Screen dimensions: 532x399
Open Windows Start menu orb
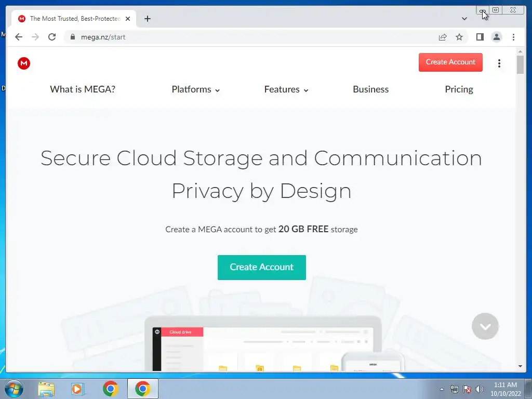pyautogui.click(x=14, y=389)
